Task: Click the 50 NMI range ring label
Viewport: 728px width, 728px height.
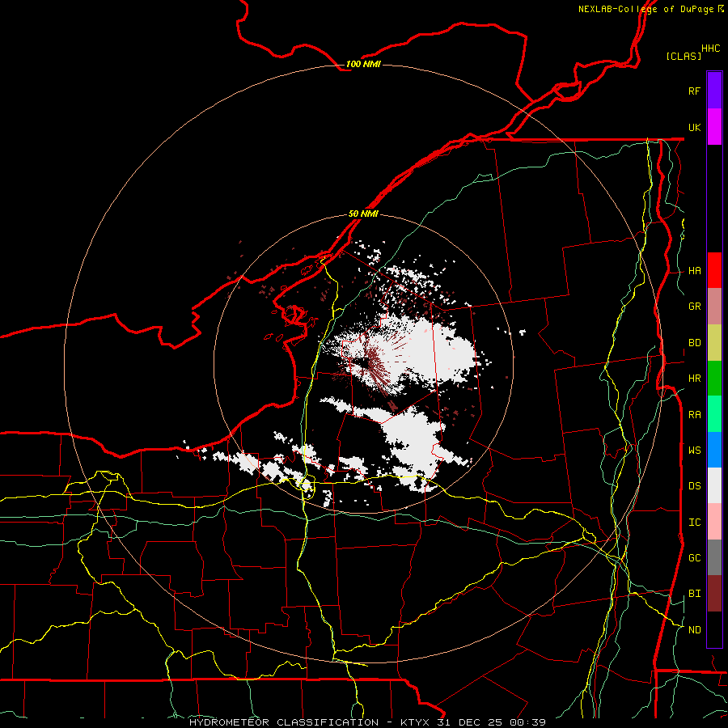Action: [363, 214]
